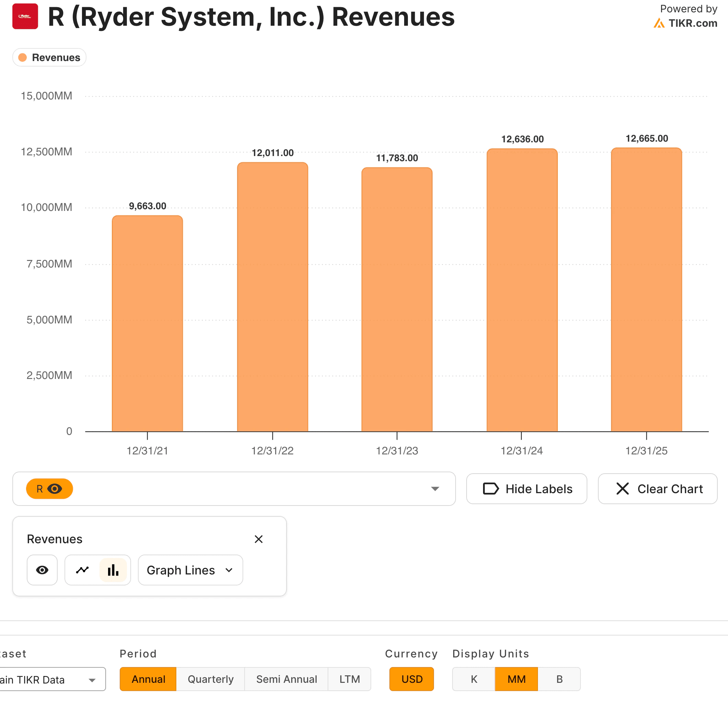728x701 pixels.
Task: Click the Clear Chart button
Action: (x=657, y=489)
